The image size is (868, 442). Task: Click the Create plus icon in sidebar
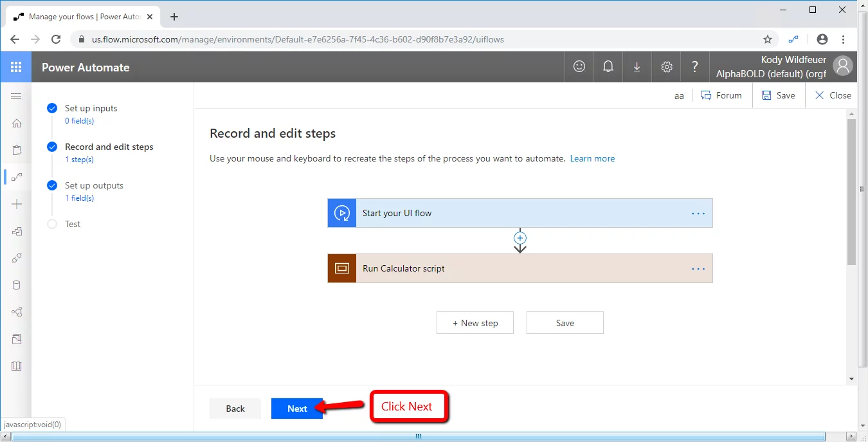pyautogui.click(x=17, y=204)
